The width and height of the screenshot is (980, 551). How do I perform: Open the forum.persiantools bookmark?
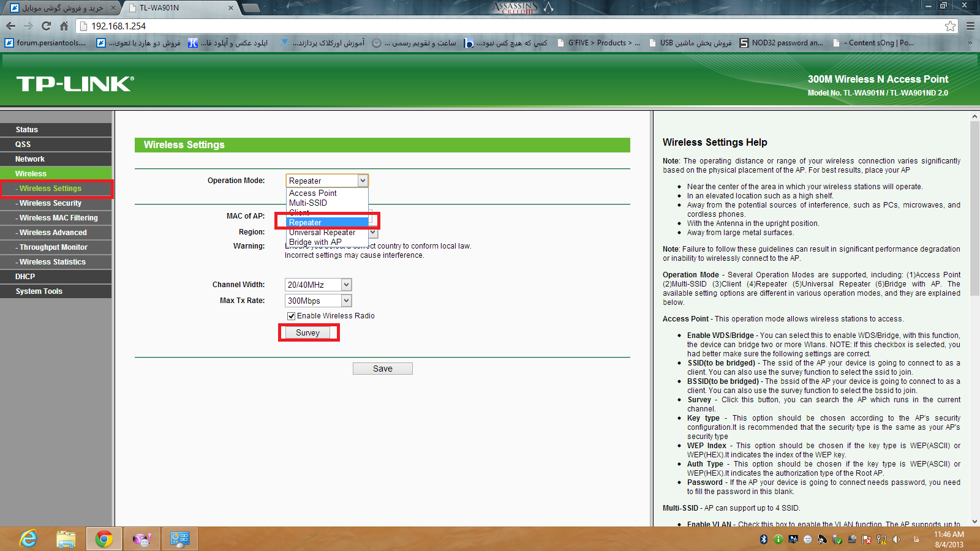45,43
